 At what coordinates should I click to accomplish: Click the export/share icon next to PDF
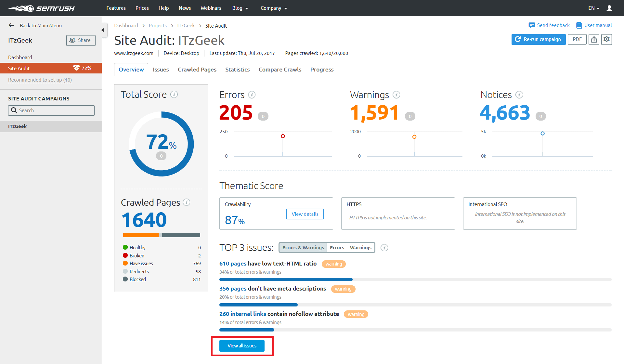click(x=594, y=39)
